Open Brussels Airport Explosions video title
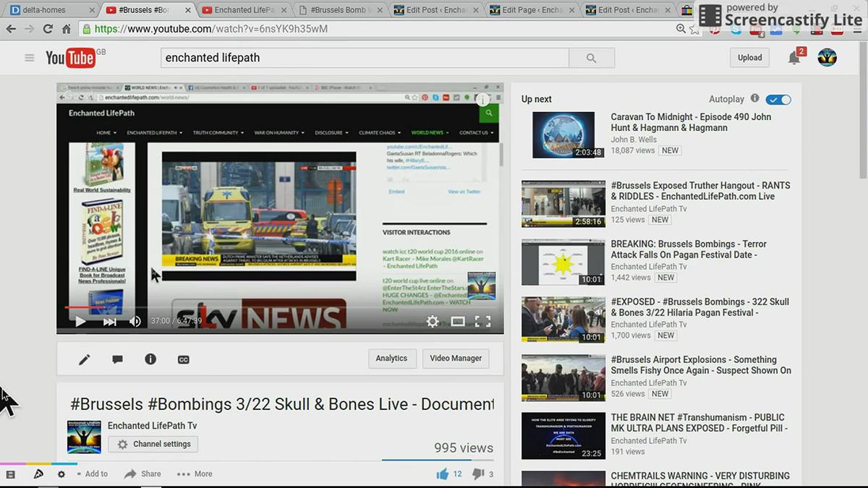The height and width of the screenshot is (488, 868). coord(701,365)
